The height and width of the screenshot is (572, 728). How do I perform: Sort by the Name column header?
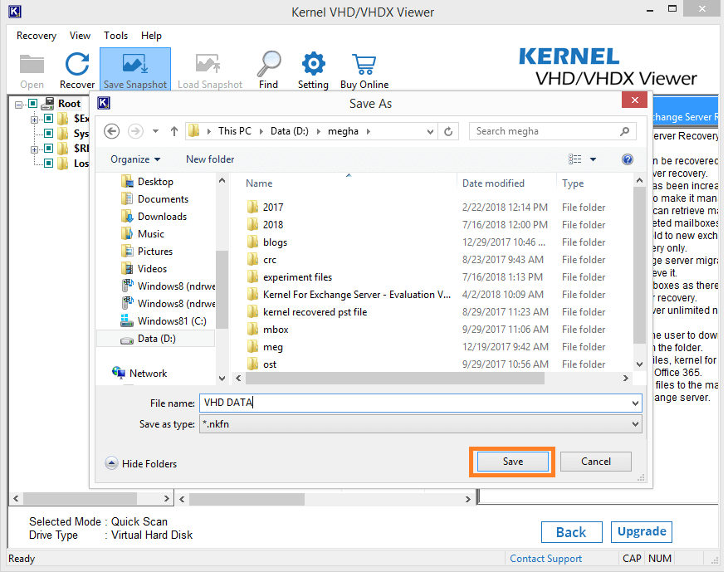pos(259,183)
